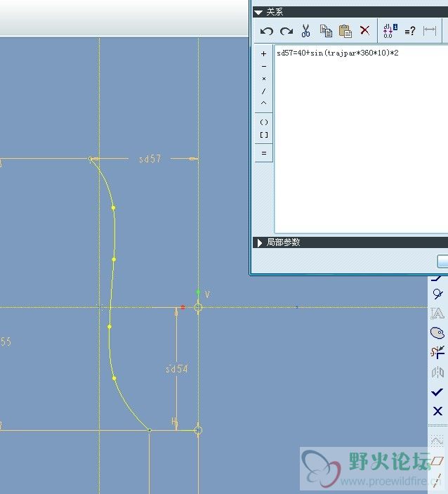Select the sketcher text tool
This screenshot has height=494, width=448.
[437, 313]
